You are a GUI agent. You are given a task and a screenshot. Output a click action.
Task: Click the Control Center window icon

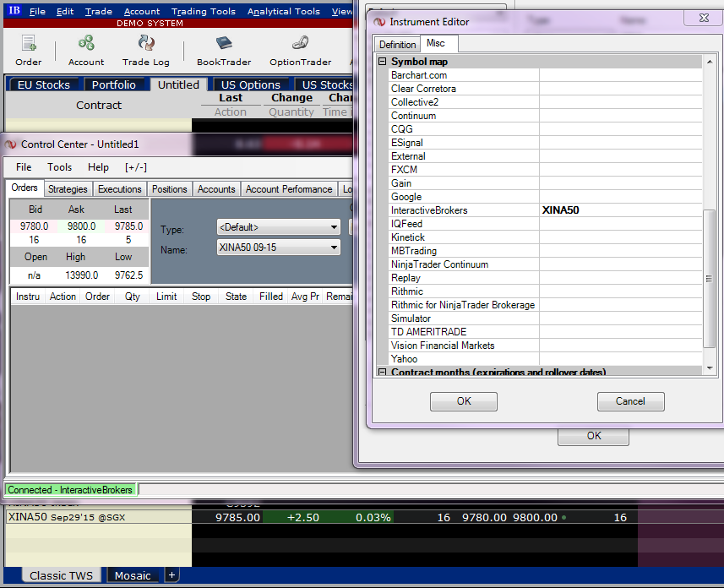11,144
